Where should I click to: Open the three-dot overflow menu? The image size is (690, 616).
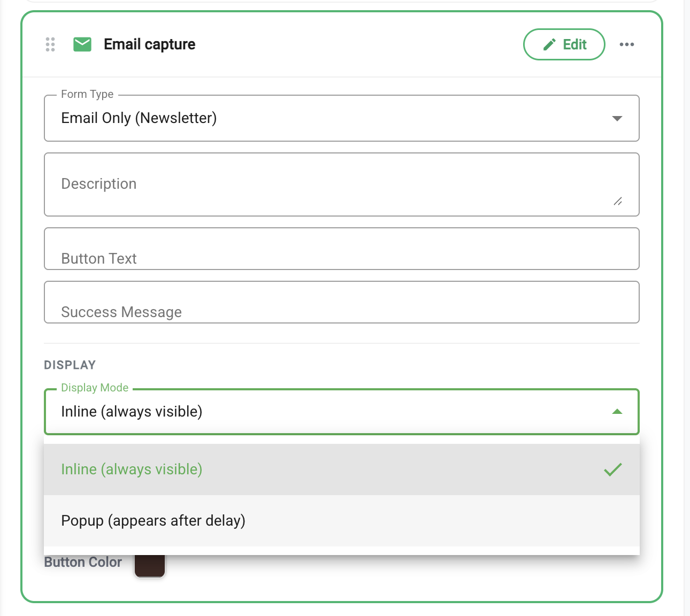pyautogui.click(x=626, y=44)
